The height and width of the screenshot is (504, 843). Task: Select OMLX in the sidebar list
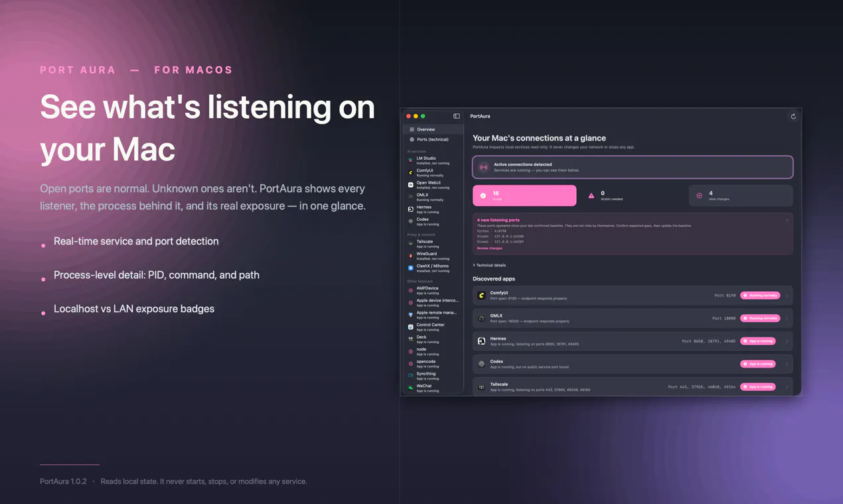pos(433,197)
